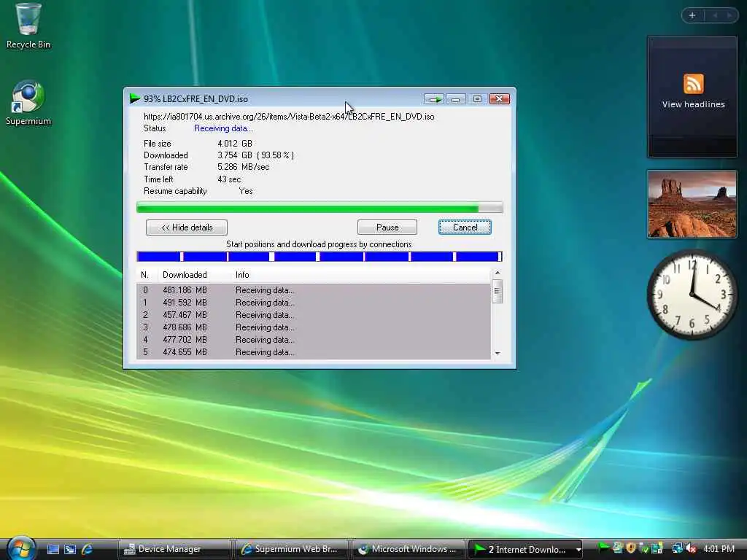The image size is (747, 560).
Task: Click the RSS feed icon in sidebar gadget
Action: coord(693,84)
